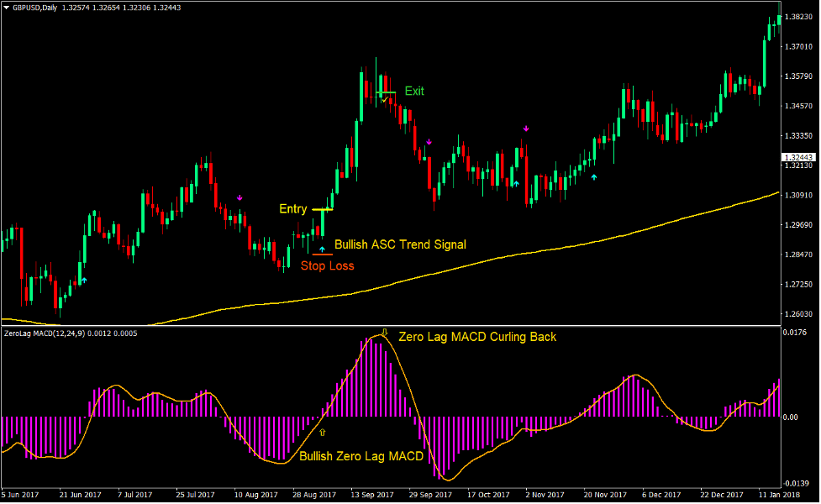Select the cyan buy arrow near 20 Nov 2017
Viewport: 821px width, 504px height.
coord(594,176)
